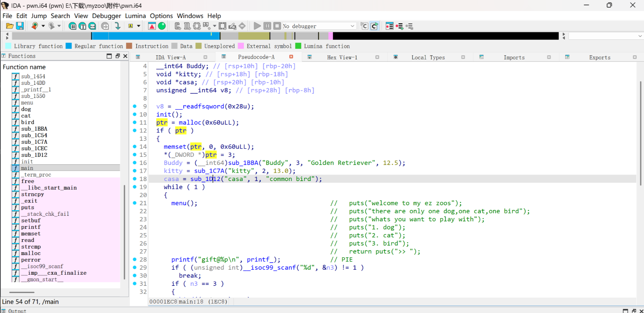Expand dropdown arrow beside the yellow A icon
Screen dimensions: 644x313
tap(139, 26)
